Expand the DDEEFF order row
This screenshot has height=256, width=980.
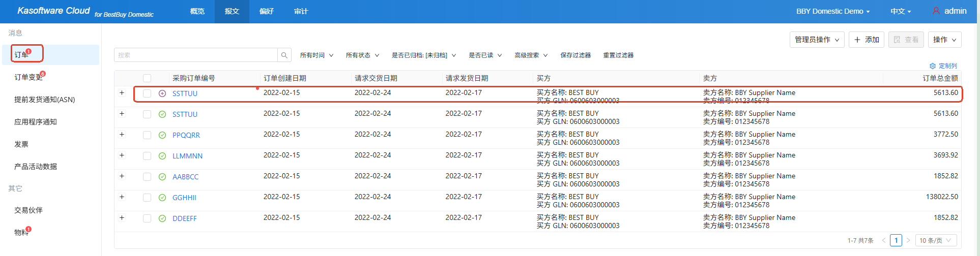(x=122, y=218)
